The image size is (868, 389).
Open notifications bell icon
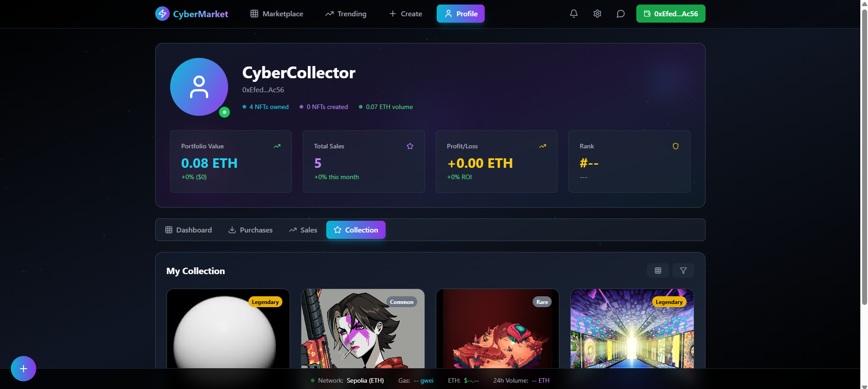coord(573,14)
